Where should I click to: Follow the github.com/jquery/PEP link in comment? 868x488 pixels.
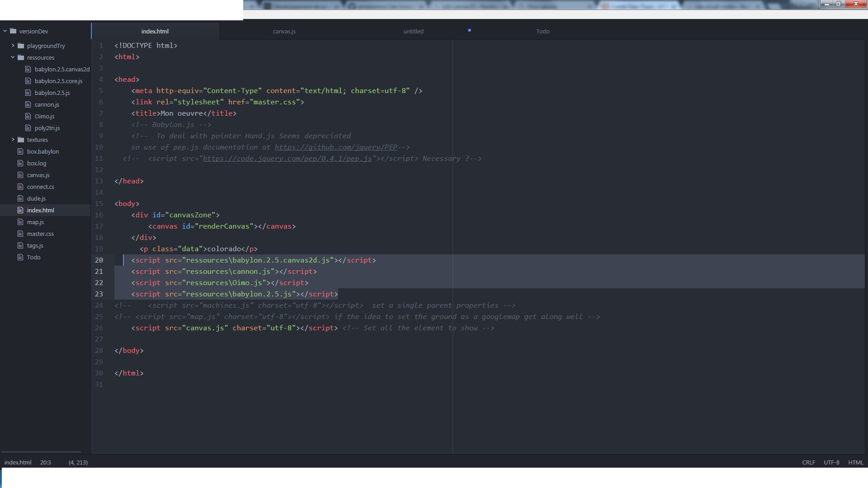336,147
